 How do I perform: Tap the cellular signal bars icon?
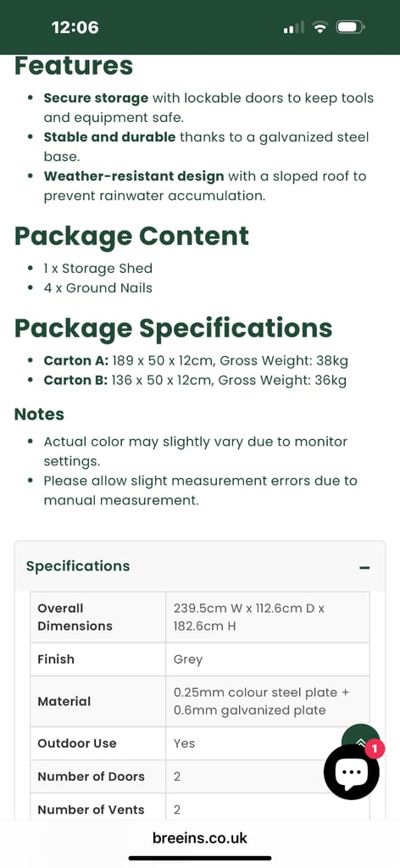293,27
